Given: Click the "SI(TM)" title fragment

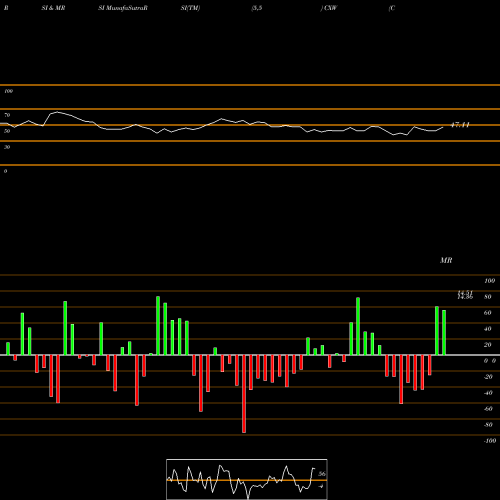Looking at the screenshot, I should click(x=190, y=8).
